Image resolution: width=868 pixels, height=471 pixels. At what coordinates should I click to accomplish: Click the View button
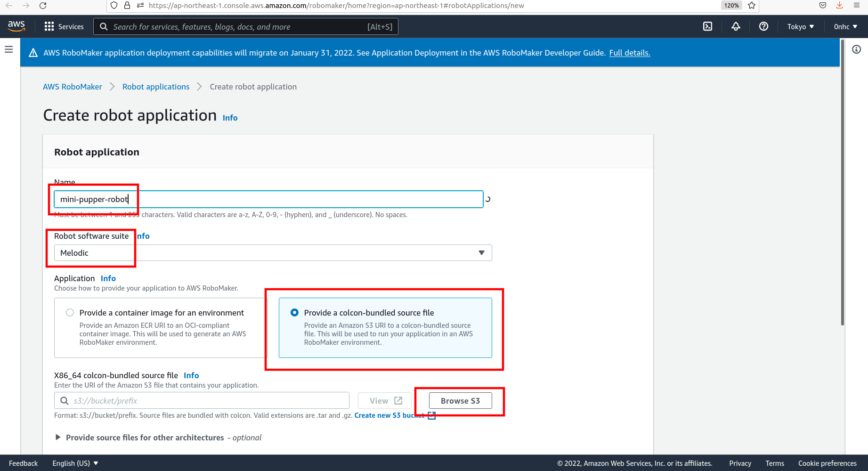click(x=385, y=401)
